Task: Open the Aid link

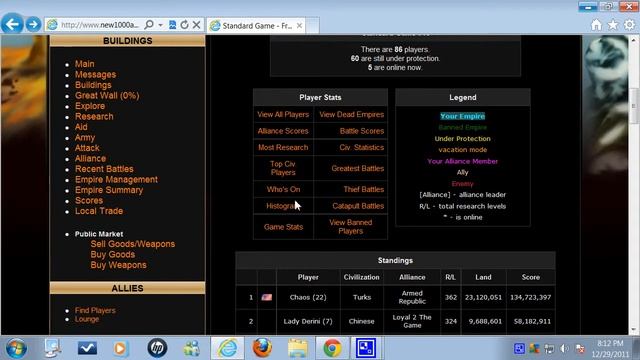Action: click(x=81, y=127)
